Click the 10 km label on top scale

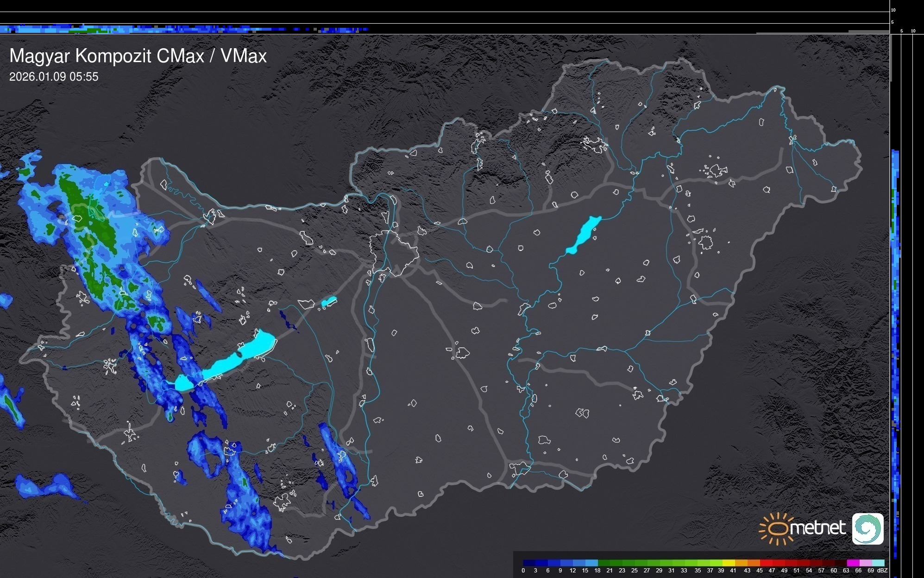(x=893, y=10)
